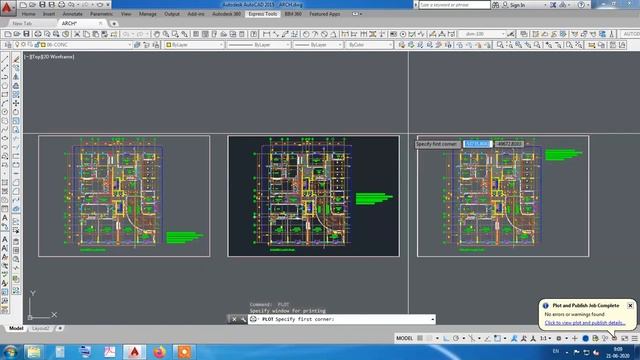Expand the command line history arrow
Screen dimensions: 640x360
(432, 319)
